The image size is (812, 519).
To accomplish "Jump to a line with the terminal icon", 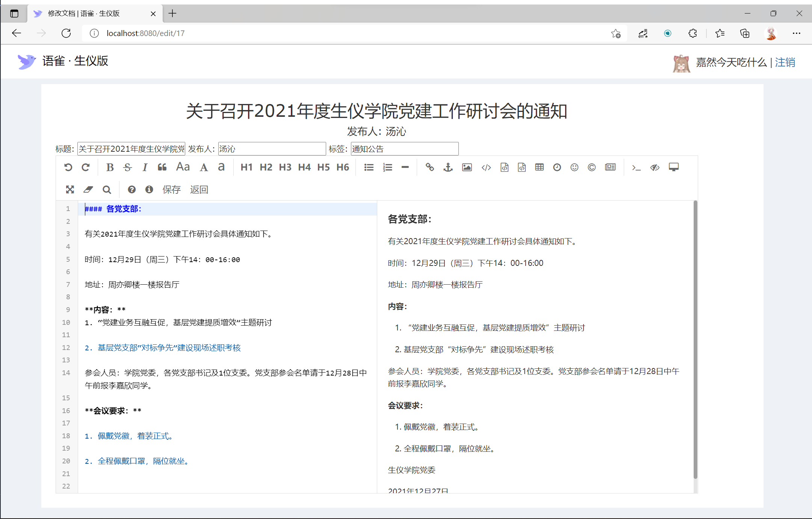I will (x=636, y=167).
